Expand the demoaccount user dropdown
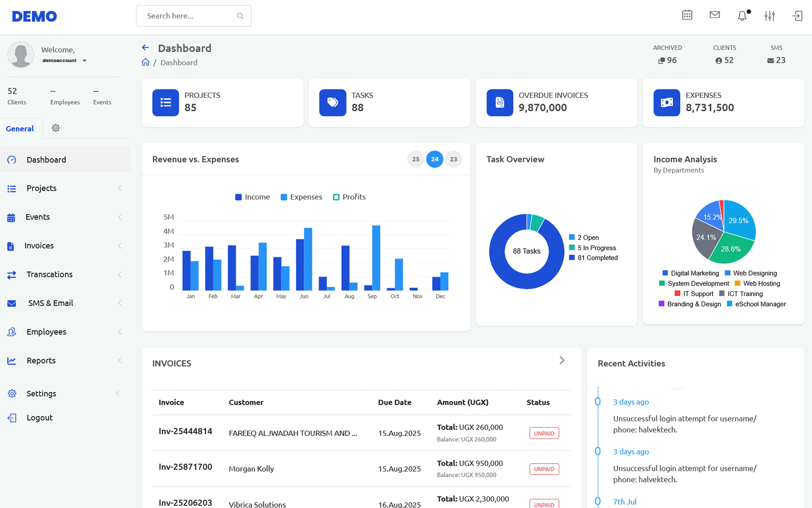The width and height of the screenshot is (812, 508). (84, 61)
